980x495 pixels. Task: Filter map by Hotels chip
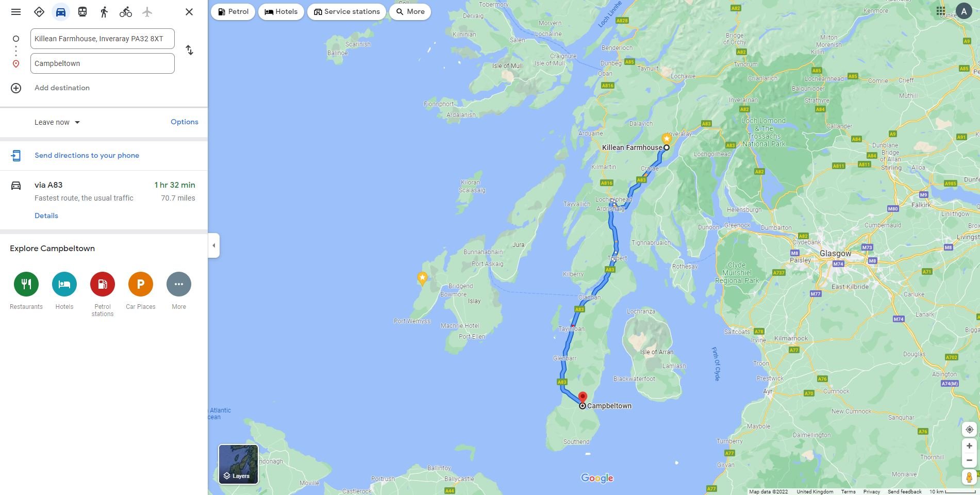(281, 12)
